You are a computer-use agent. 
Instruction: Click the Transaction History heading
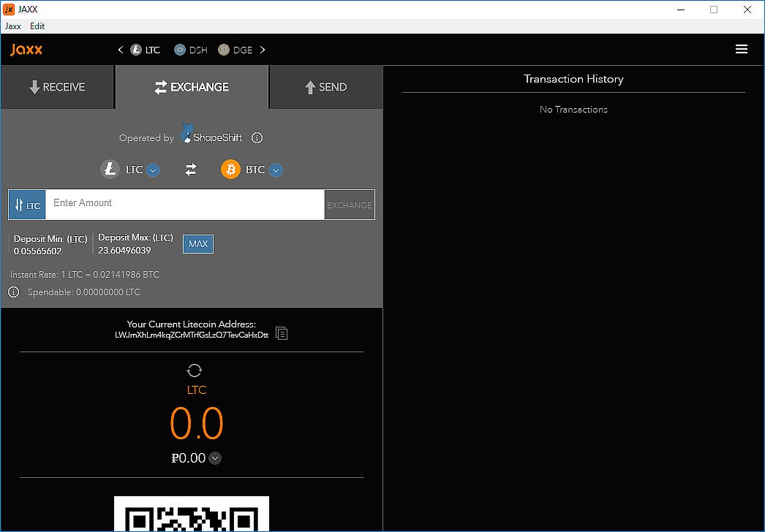(x=573, y=79)
